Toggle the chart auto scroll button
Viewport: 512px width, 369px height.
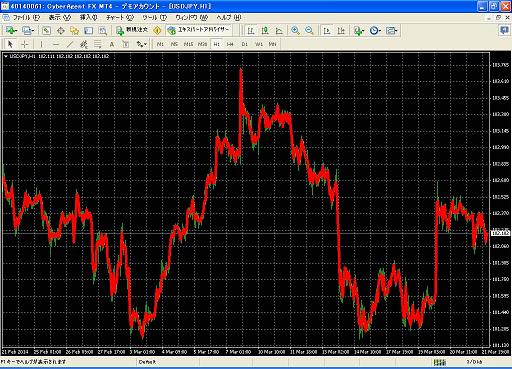tap(327, 31)
